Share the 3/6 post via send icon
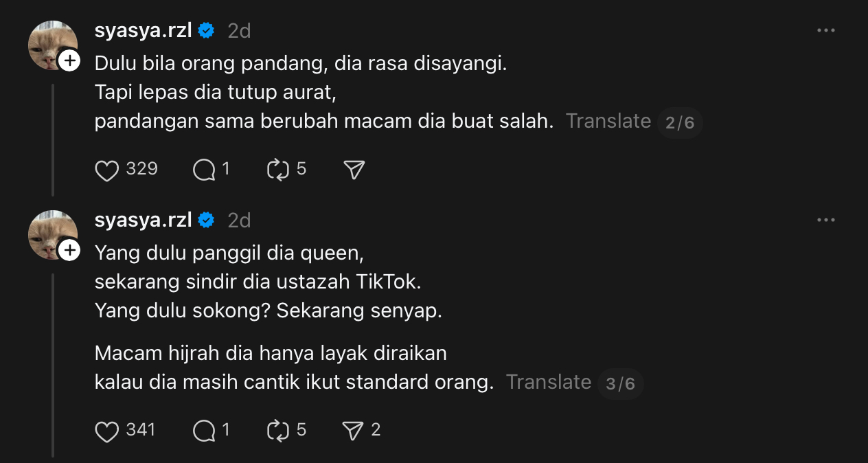The image size is (868, 463). click(x=352, y=431)
